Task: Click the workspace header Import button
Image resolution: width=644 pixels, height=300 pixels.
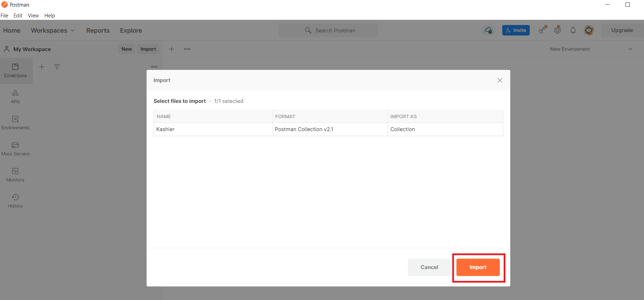Action: tap(148, 49)
